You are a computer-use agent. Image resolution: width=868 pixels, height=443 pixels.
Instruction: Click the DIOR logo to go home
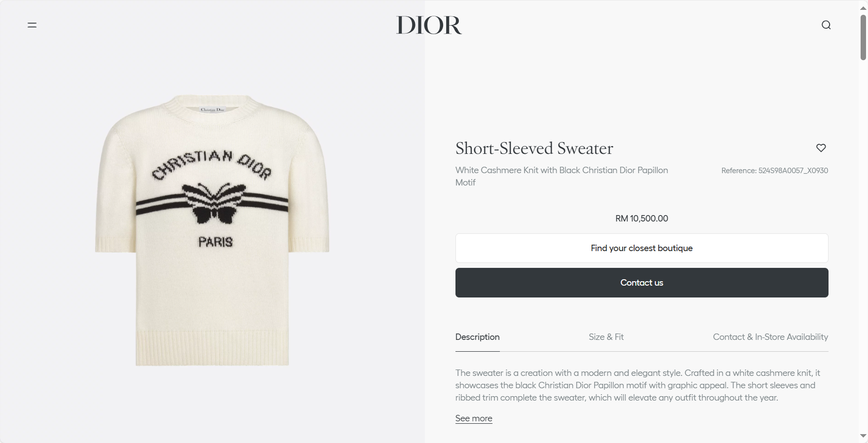429,25
